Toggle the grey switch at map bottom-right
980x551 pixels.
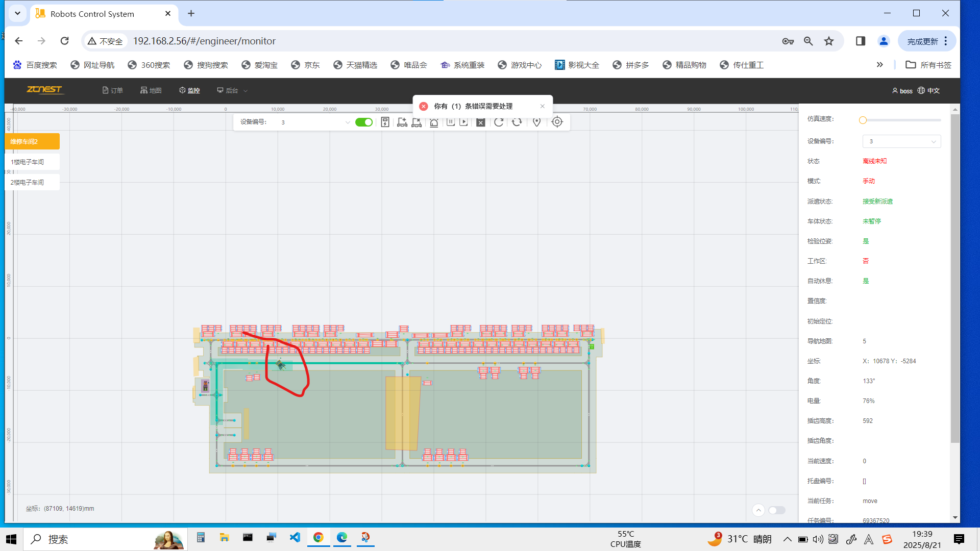776,510
